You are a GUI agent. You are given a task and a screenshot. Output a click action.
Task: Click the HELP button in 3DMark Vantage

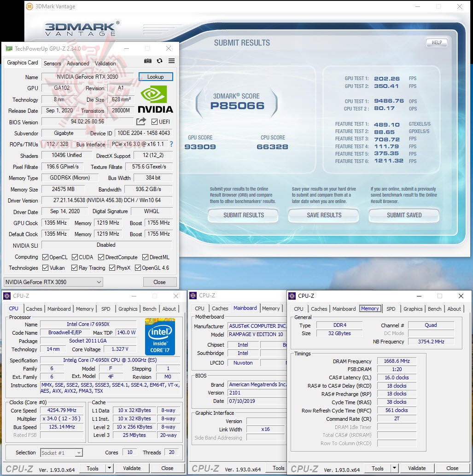click(x=436, y=43)
